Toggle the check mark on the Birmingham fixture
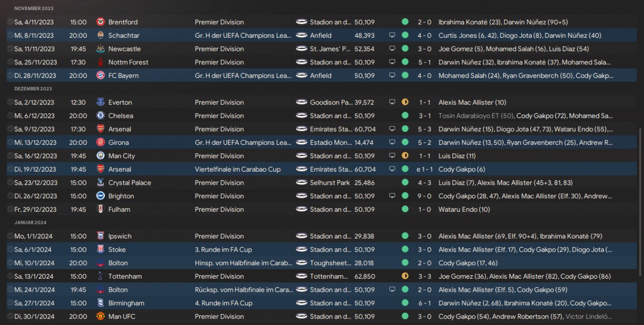The width and height of the screenshot is (644, 325). [10, 303]
